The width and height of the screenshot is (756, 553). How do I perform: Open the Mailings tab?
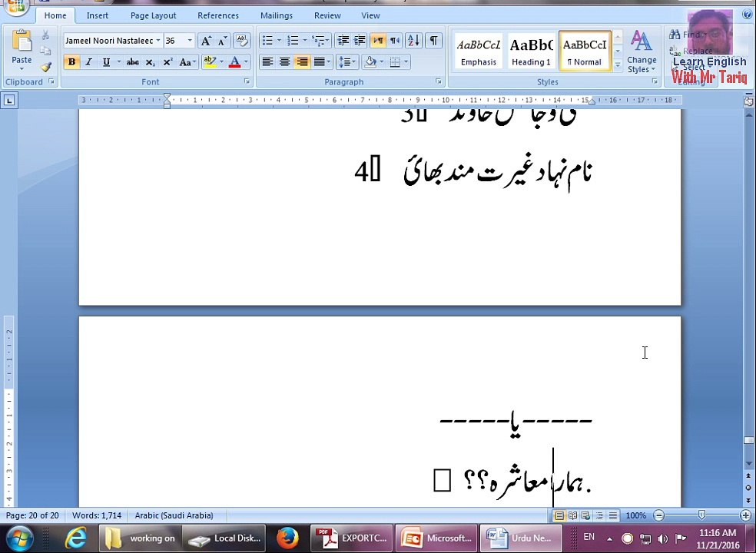tap(277, 15)
